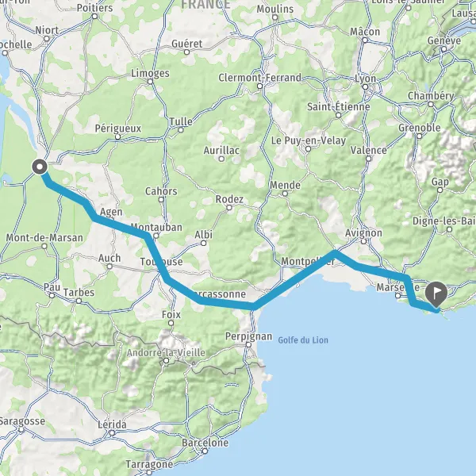
Task: Click the Lérida city marker dot
Action: point(112,433)
